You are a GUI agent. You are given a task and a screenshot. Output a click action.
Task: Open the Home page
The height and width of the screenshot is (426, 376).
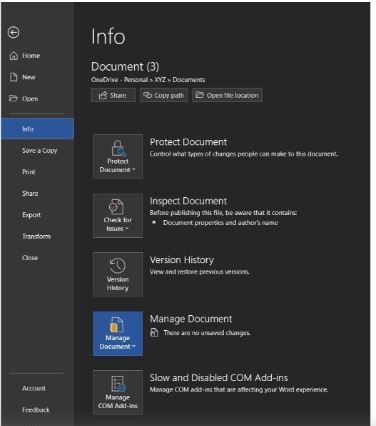(25, 56)
